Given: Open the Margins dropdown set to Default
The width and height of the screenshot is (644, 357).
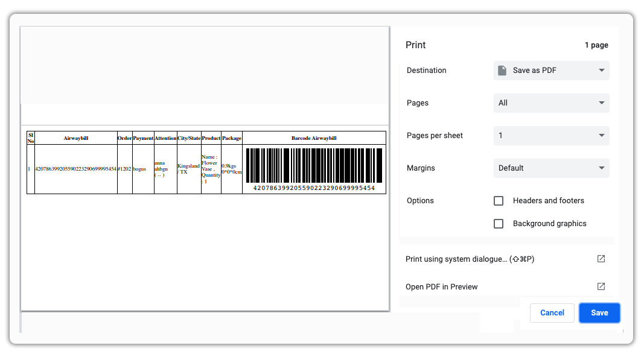Looking at the screenshot, I should coord(551,168).
